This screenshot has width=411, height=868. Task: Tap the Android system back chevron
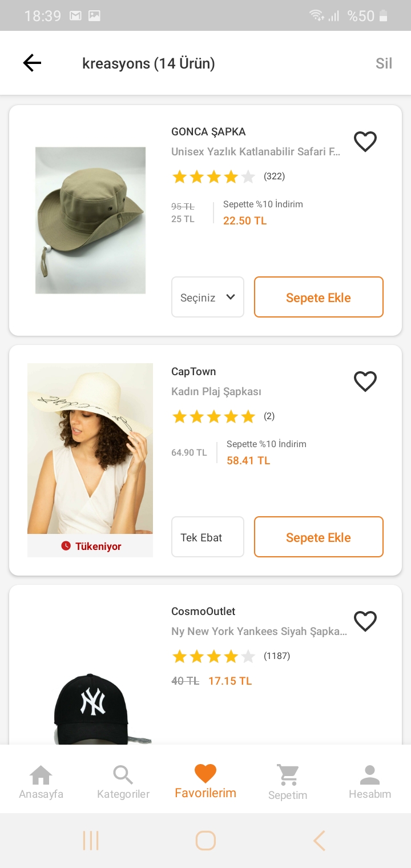(x=319, y=841)
